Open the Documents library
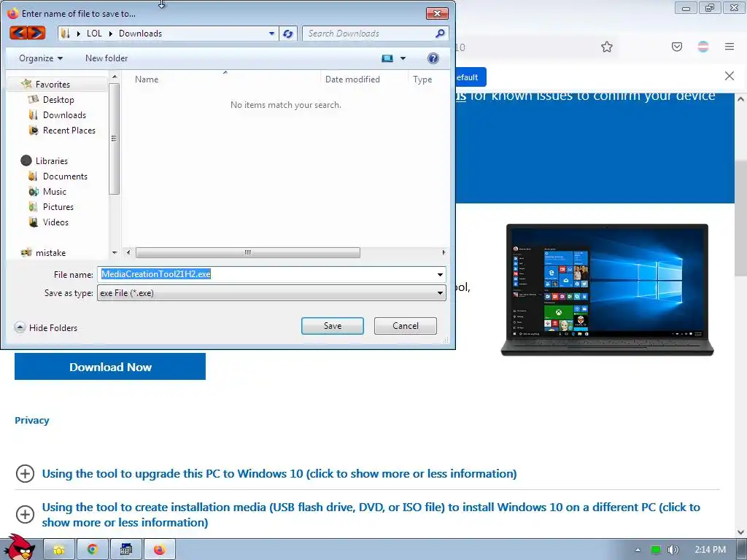Screen dimensions: 747x560 (65, 176)
